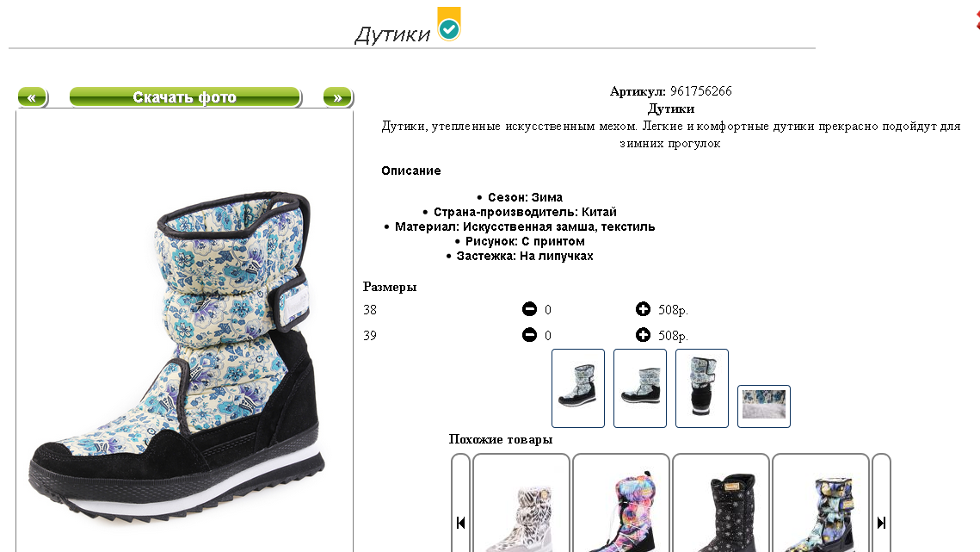Select second boot thumbnail, side view
This screenshot has height=552, width=980.
[x=640, y=388]
